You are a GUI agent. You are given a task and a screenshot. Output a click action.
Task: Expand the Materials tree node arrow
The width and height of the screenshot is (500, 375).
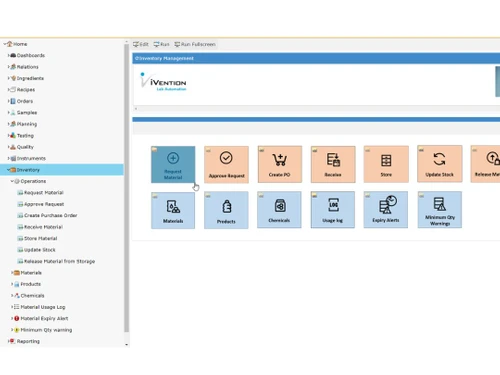[12, 273]
